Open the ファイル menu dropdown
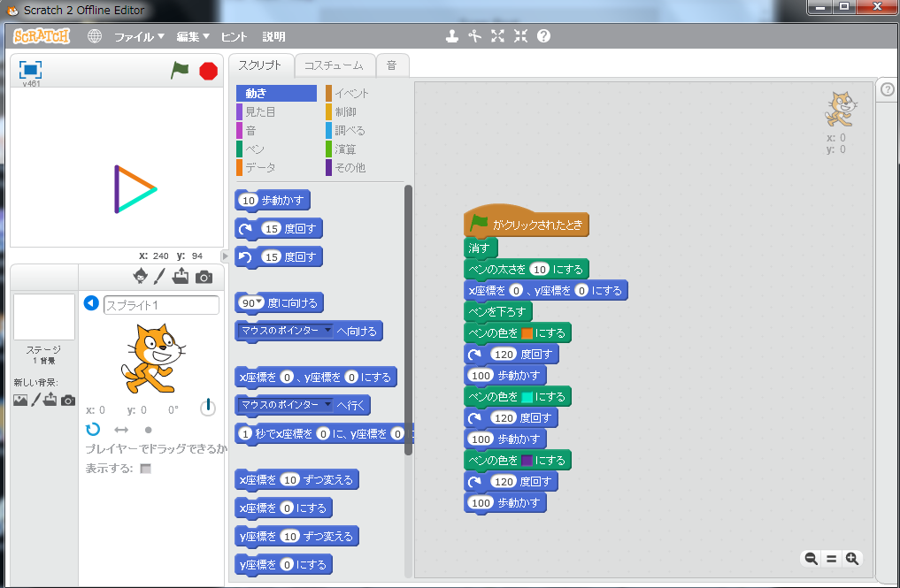Image resolution: width=900 pixels, height=588 pixels. point(139,36)
